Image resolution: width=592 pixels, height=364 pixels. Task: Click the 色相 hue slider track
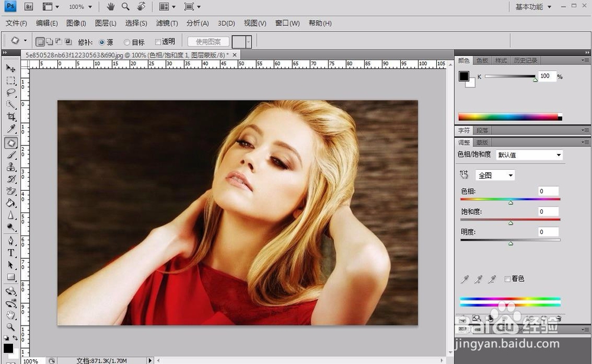click(510, 199)
